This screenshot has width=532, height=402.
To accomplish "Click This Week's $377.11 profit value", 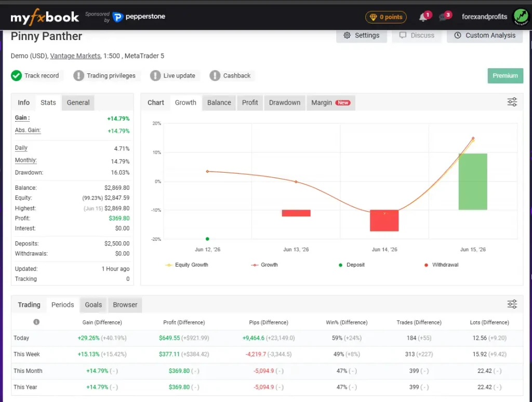I will 169,354.
